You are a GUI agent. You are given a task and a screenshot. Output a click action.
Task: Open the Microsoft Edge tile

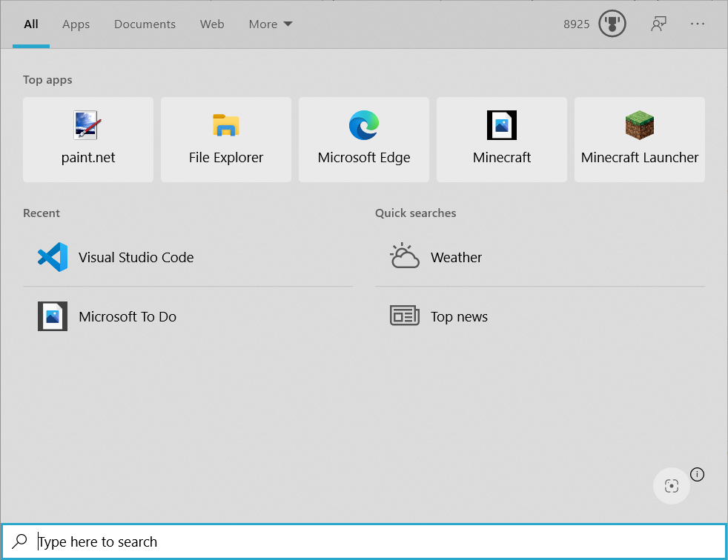point(364,140)
